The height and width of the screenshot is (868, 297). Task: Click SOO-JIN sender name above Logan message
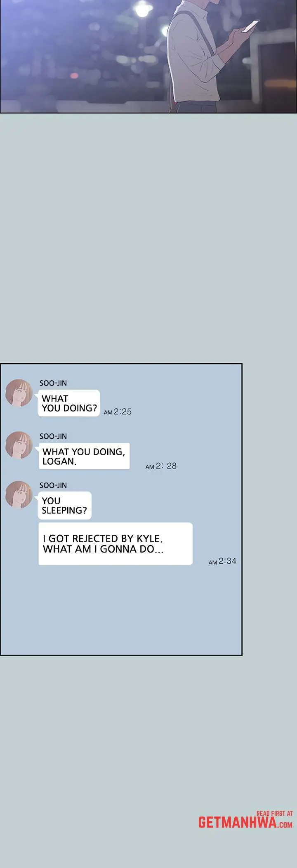(53, 436)
